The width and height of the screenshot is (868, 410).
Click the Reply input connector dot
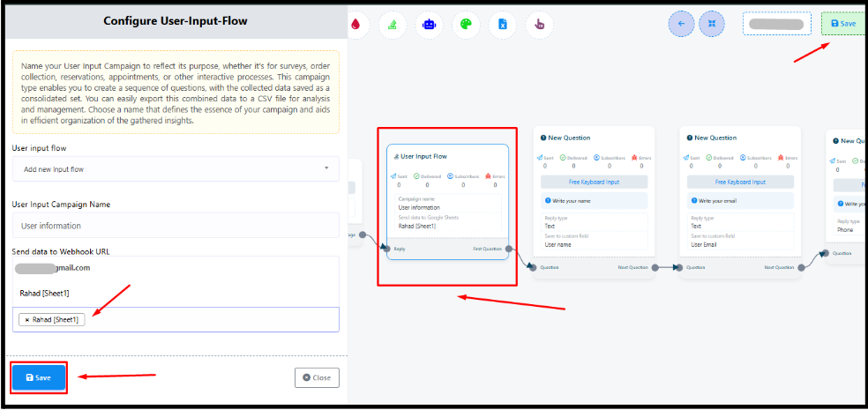(386, 249)
